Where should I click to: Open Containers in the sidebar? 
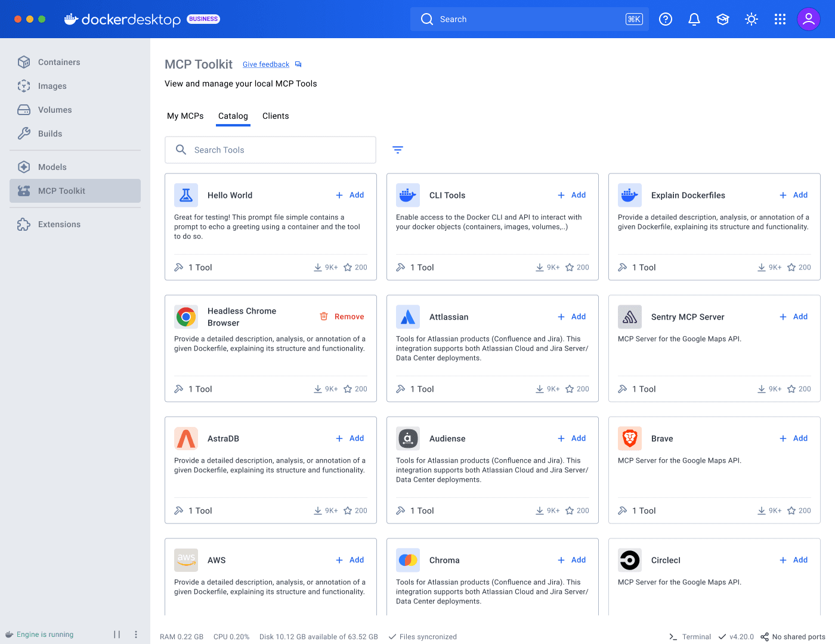(x=59, y=62)
